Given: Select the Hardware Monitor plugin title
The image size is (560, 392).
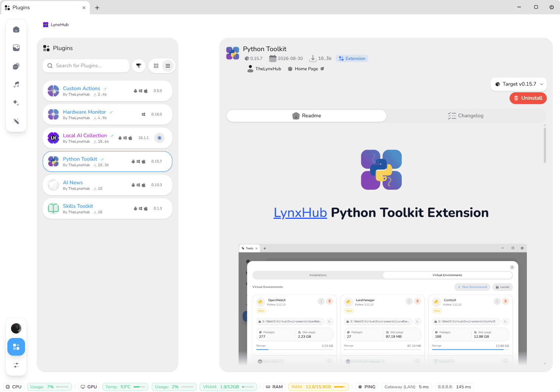Looking at the screenshot, I should click(x=84, y=112).
